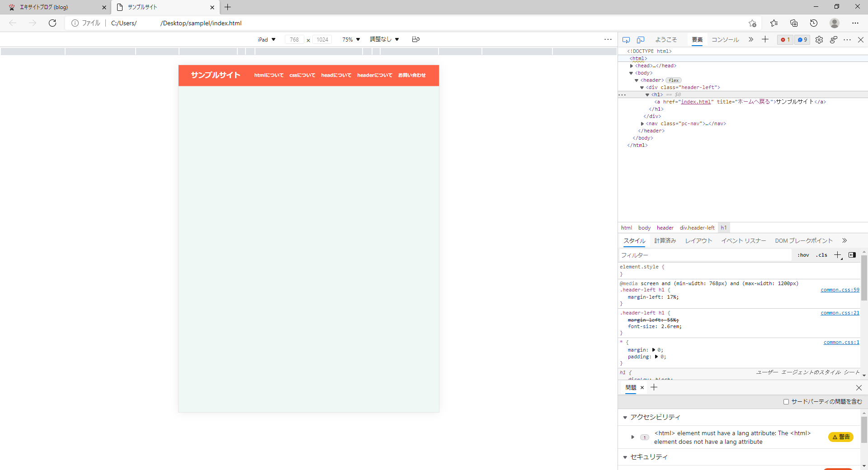868x470 pixels.
Task: Expand the head element in DOM tree
Action: tap(632, 66)
